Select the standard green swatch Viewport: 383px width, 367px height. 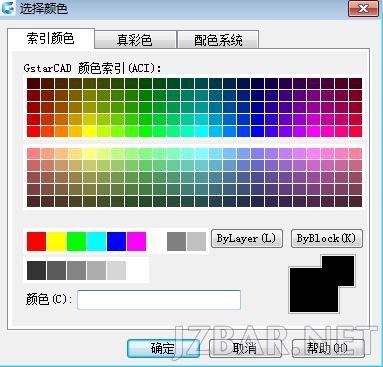pyautogui.click(x=76, y=241)
